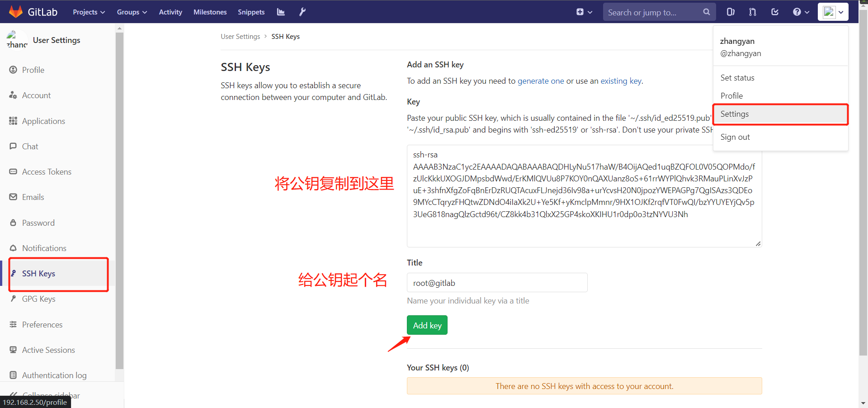The image size is (868, 408).
Task: Open the Help question mark menu
Action: 800,12
